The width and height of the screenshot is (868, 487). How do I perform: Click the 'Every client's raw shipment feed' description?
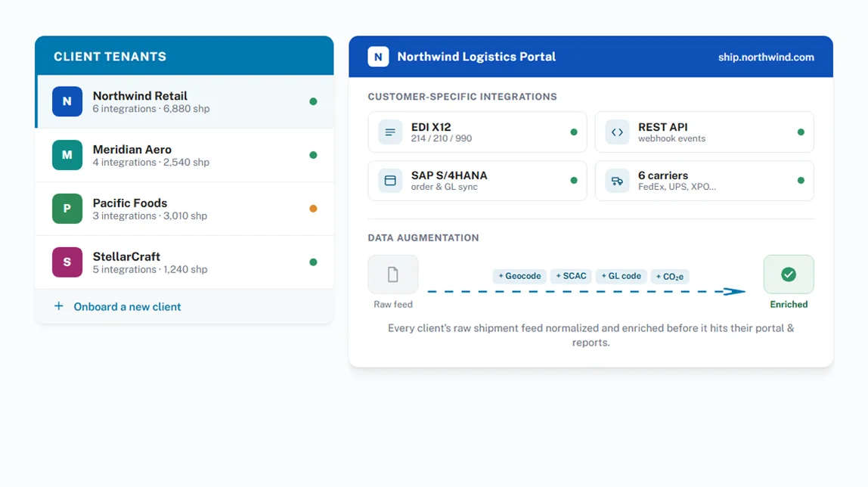(591, 335)
